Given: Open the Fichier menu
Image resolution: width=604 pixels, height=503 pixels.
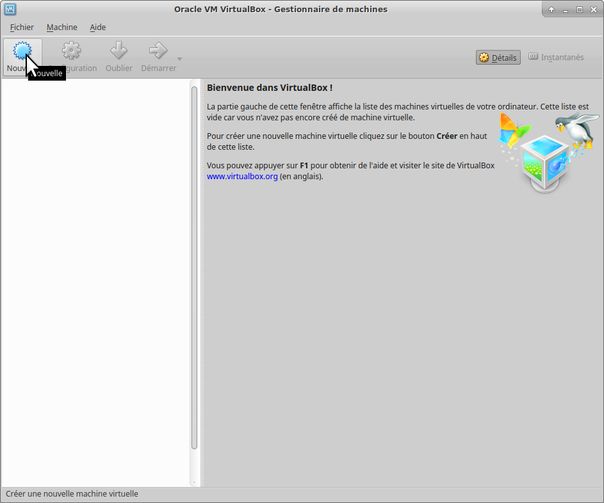Looking at the screenshot, I should coord(22,27).
